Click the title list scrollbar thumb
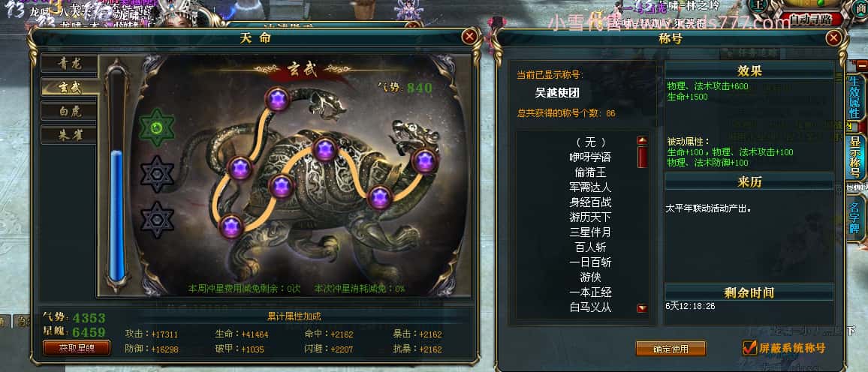This screenshot has height=372, width=868. (x=642, y=157)
